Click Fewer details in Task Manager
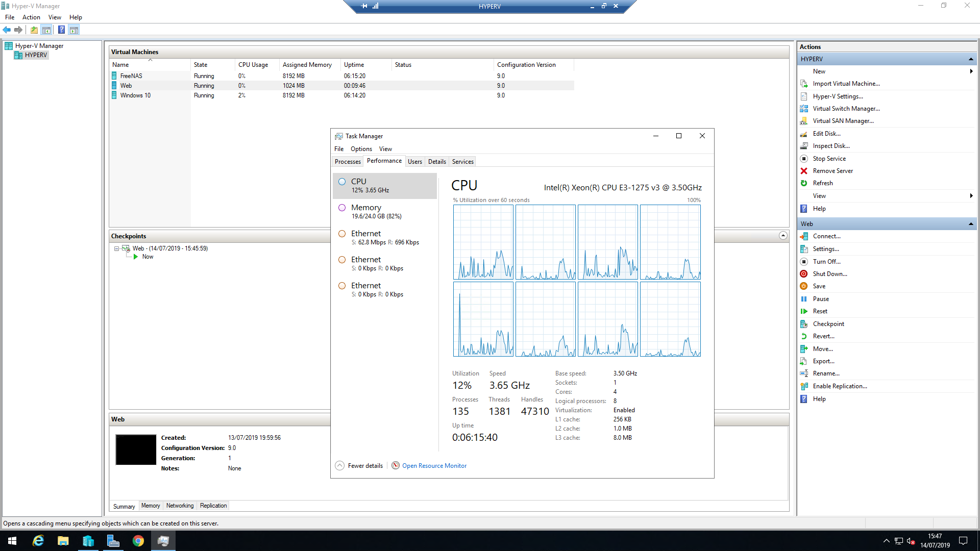The image size is (980, 551). [x=359, y=466]
